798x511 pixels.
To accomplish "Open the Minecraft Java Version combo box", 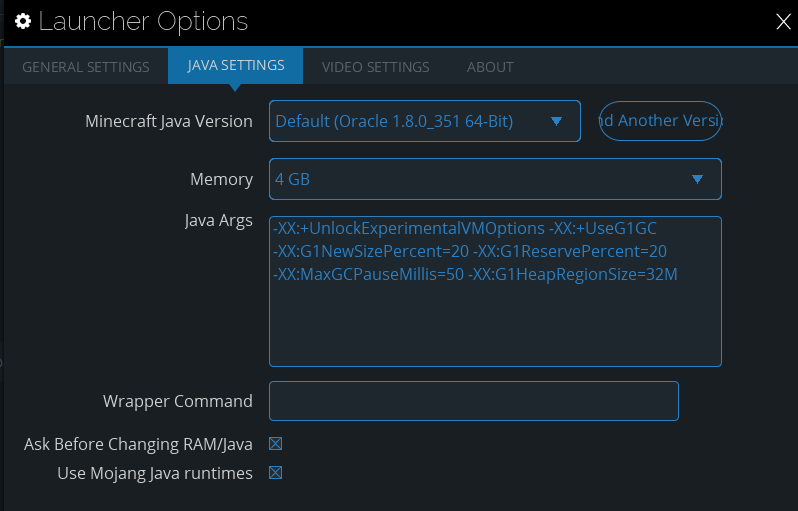I will point(410,121).
